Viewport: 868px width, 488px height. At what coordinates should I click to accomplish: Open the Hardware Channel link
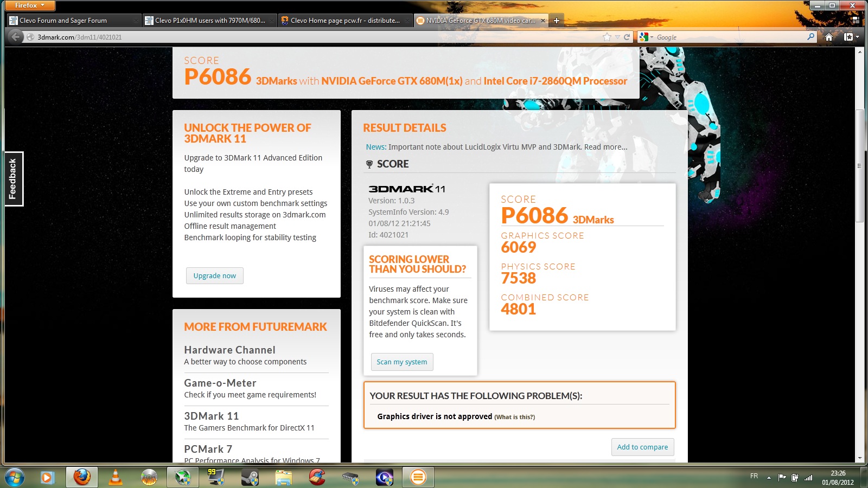pyautogui.click(x=230, y=350)
